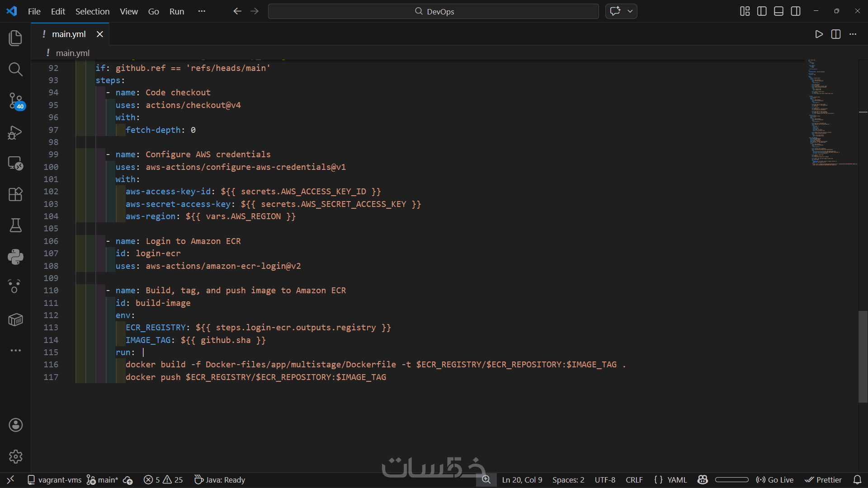This screenshot has height=488, width=868.
Task: Open the Testing flask icon
Action: point(15,225)
